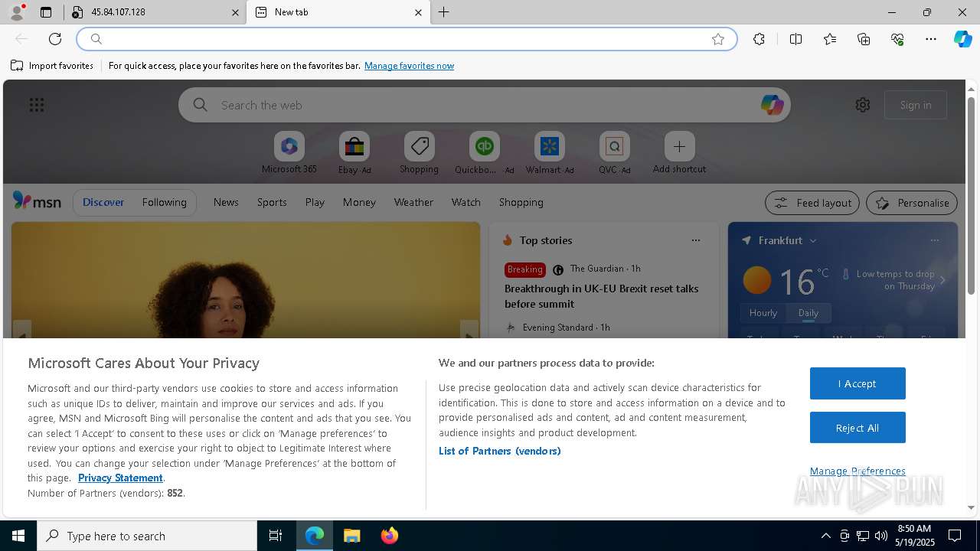Viewport: 980px width, 551px height.
Task: Open the browser profile icon
Action: [17, 12]
